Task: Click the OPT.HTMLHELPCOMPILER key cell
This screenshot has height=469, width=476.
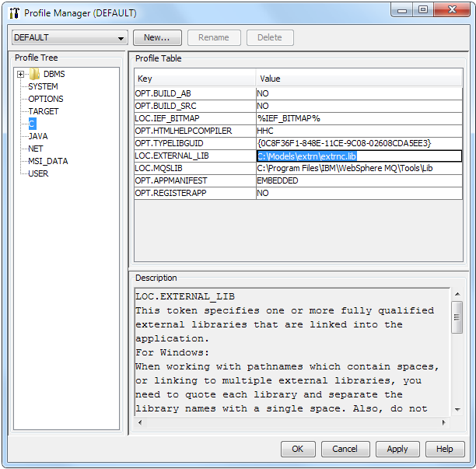Action: tap(195, 131)
